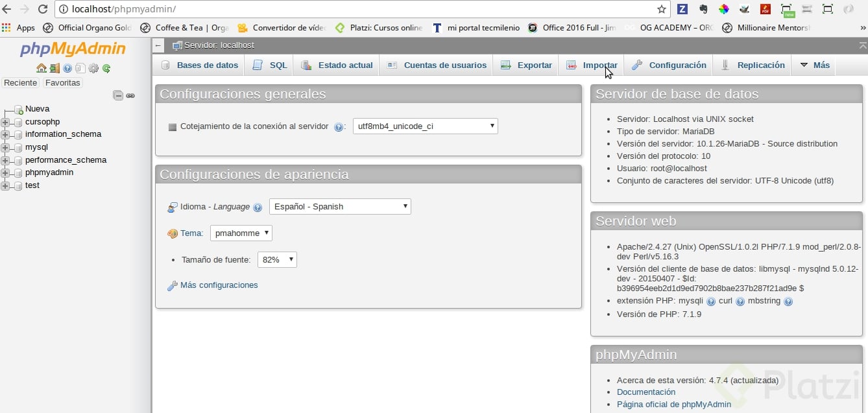Open Cuentas de usuarios tab
This screenshot has height=413, width=868.
click(437, 65)
